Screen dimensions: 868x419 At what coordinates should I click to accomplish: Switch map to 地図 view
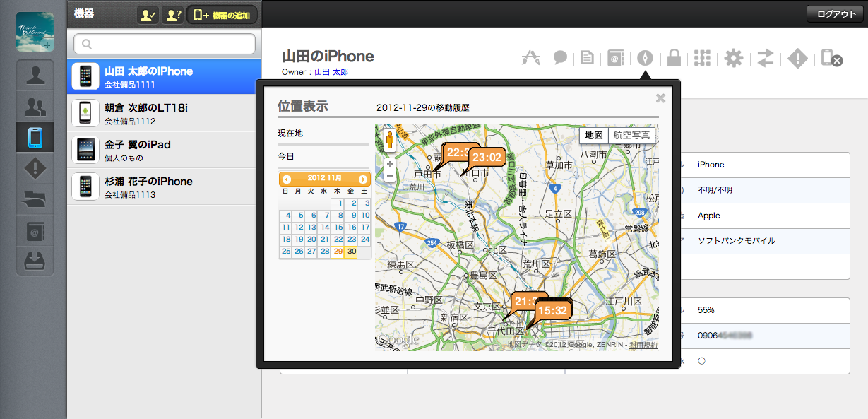point(594,136)
